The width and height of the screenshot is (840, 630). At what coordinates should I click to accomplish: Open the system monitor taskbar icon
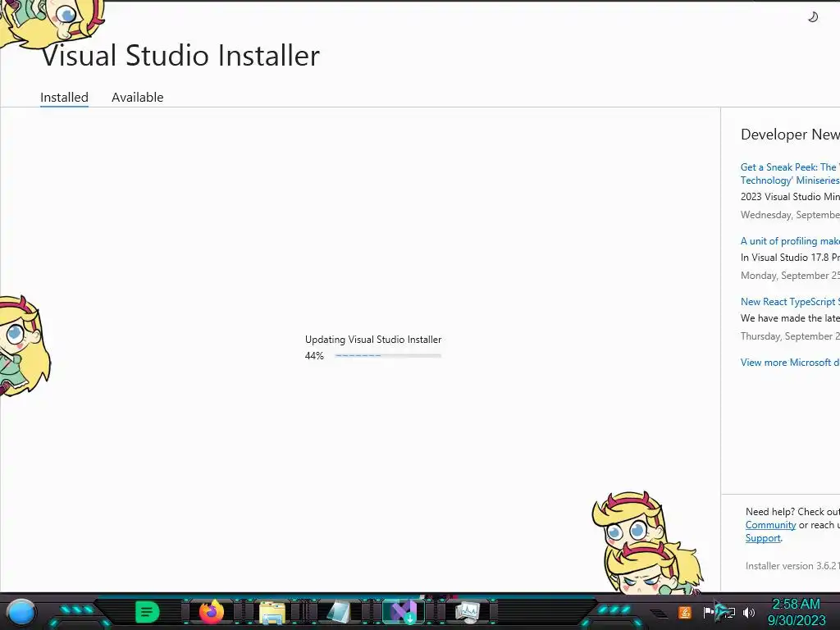tap(467, 612)
